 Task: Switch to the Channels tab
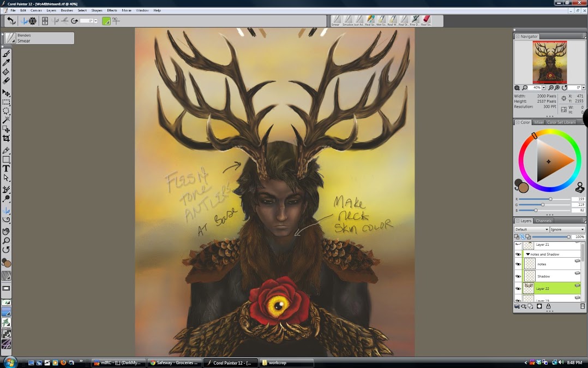(544, 221)
